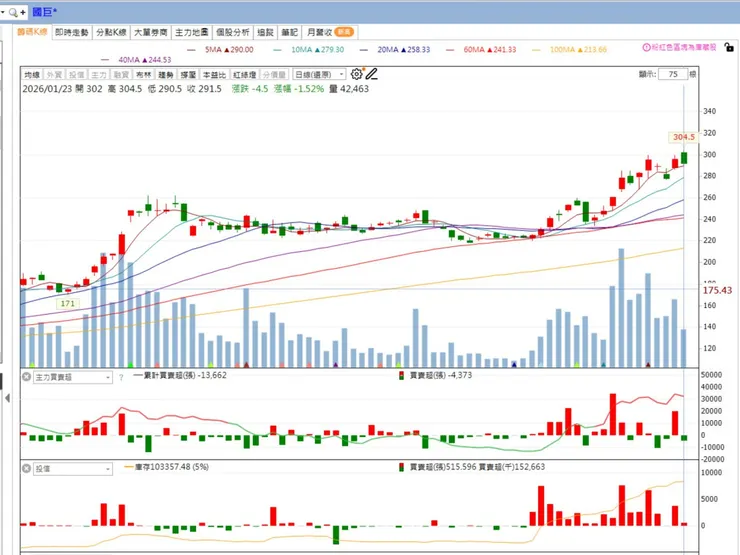Switch to the 主力地圖 tab
Viewport: 740px width, 555px height.
(192, 32)
